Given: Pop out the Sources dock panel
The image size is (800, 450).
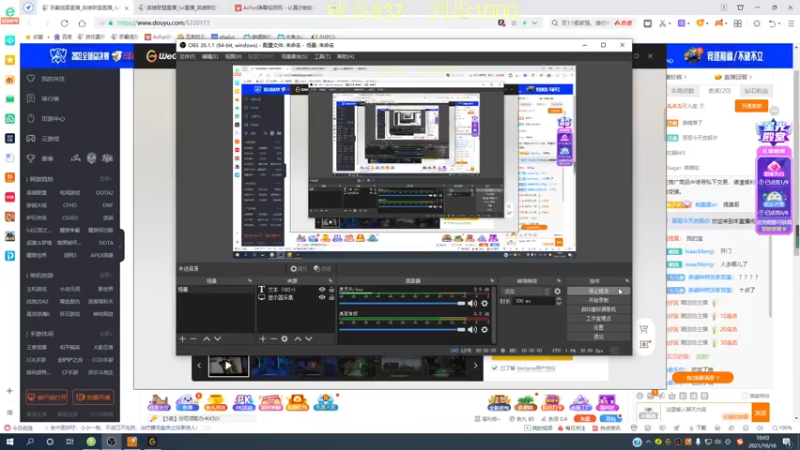Looking at the screenshot, I should pos(331,281).
